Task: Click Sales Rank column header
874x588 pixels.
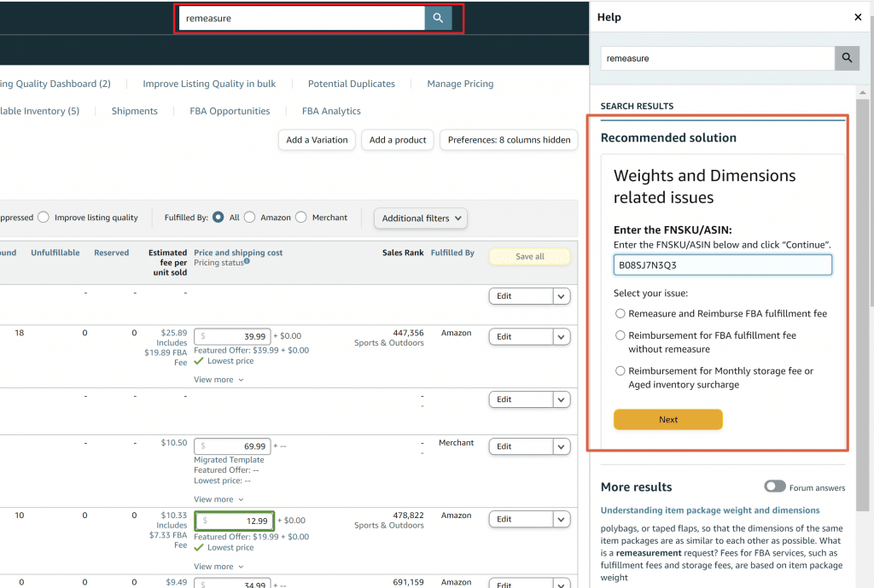Action: tap(403, 253)
